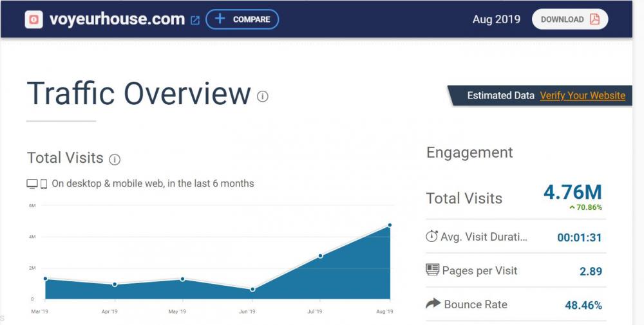Click the Compare button

point(242,19)
